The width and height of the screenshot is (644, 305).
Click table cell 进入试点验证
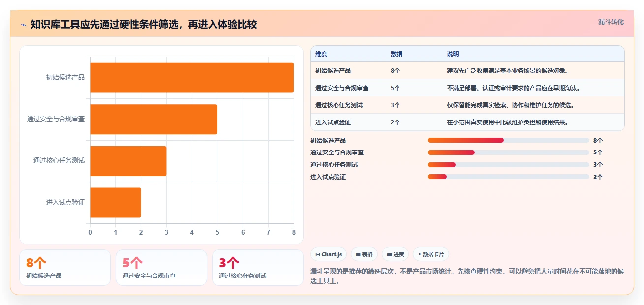(x=333, y=122)
